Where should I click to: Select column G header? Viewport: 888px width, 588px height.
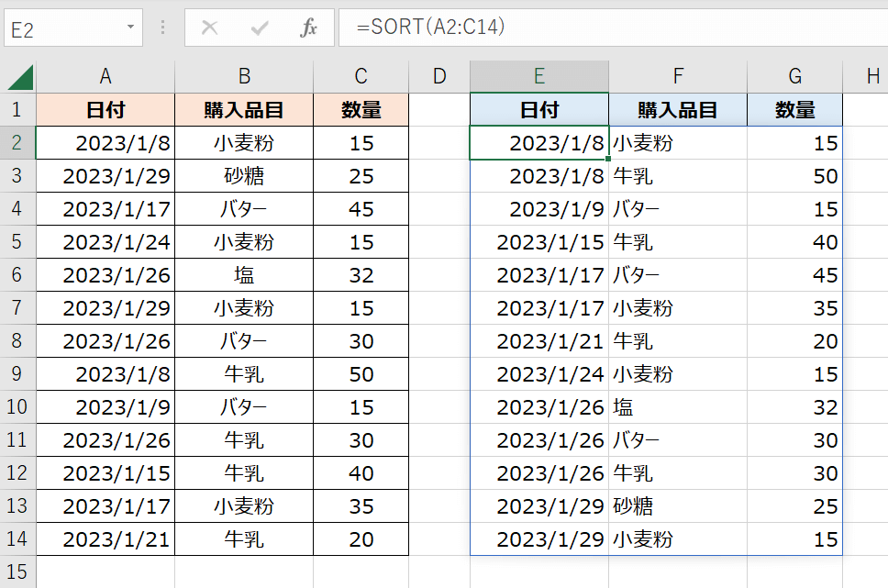click(794, 77)
